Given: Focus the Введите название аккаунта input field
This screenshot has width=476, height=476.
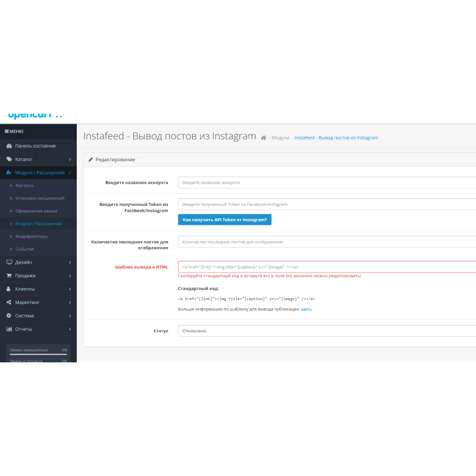Looking at the screenshot, I should 327,183.
